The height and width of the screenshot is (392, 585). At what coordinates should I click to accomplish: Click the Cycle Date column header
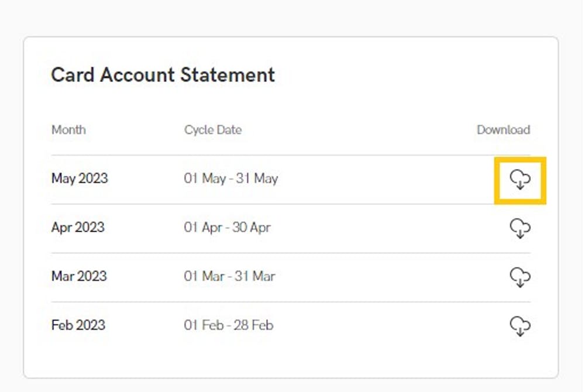tap(213, 130)
